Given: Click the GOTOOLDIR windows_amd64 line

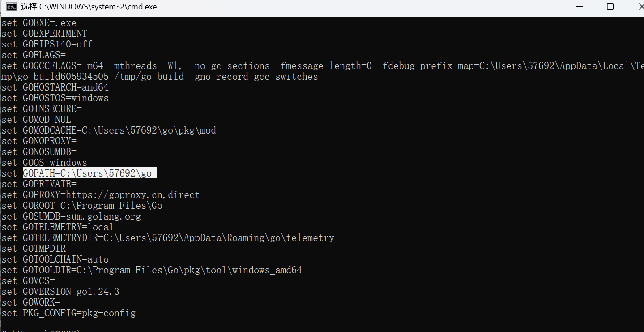Looking at the screenshot, I should (152, 270).
